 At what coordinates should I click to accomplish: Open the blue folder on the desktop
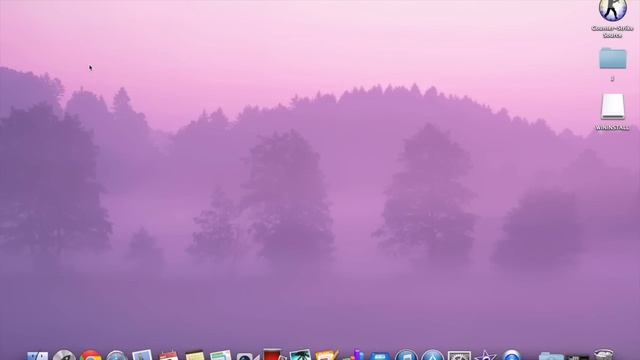coord(613,58)
